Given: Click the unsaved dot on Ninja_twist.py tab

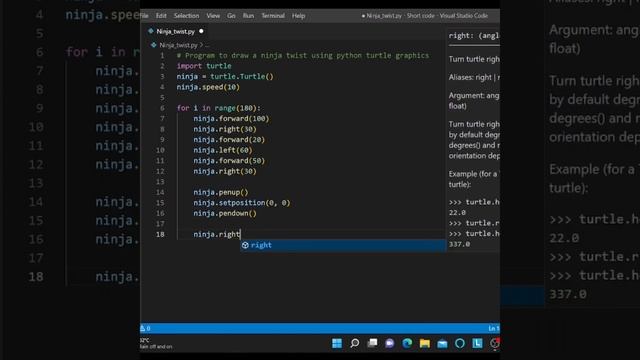Looking at the screenshot, I should point(201,31).
